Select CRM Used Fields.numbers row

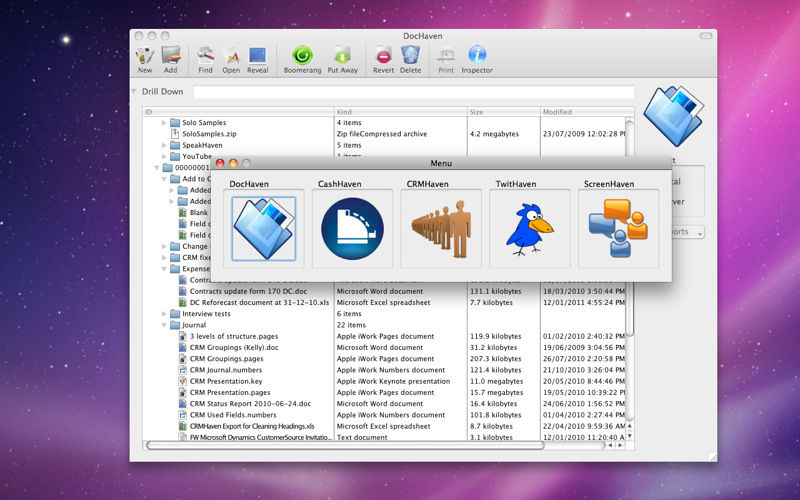click(384, 415)
